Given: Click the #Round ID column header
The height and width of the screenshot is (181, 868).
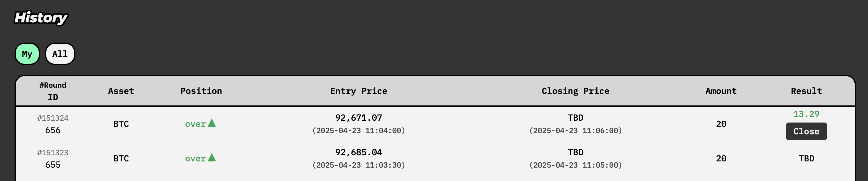Looking at the screenshot, I should 53,91.
